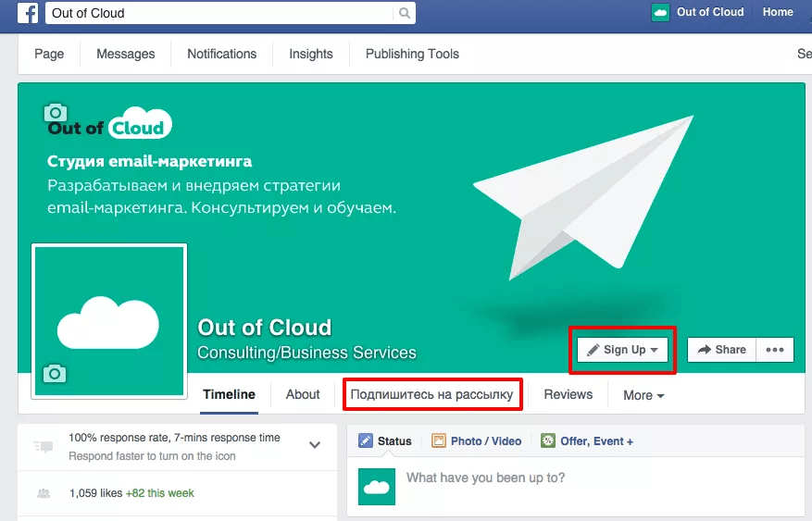Click 100% response rate text
This screenshot has height=521, width=812.
[174, 438]
